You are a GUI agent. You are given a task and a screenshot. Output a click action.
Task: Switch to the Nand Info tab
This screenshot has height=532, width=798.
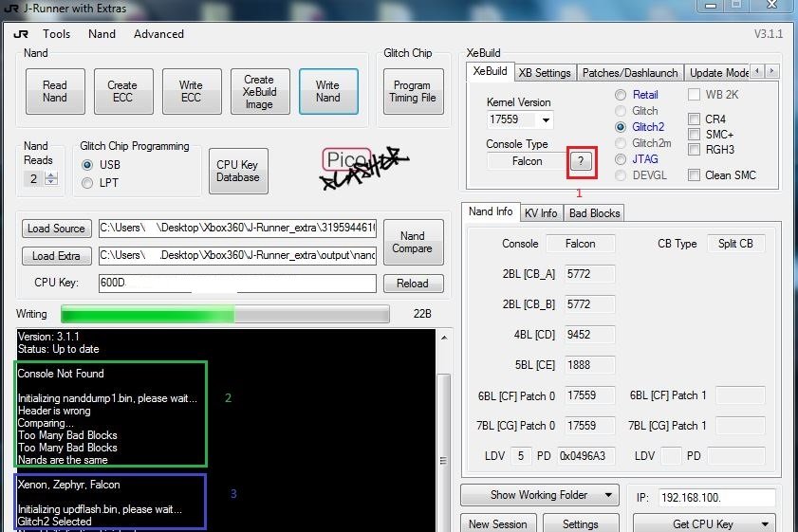(491, 211)
